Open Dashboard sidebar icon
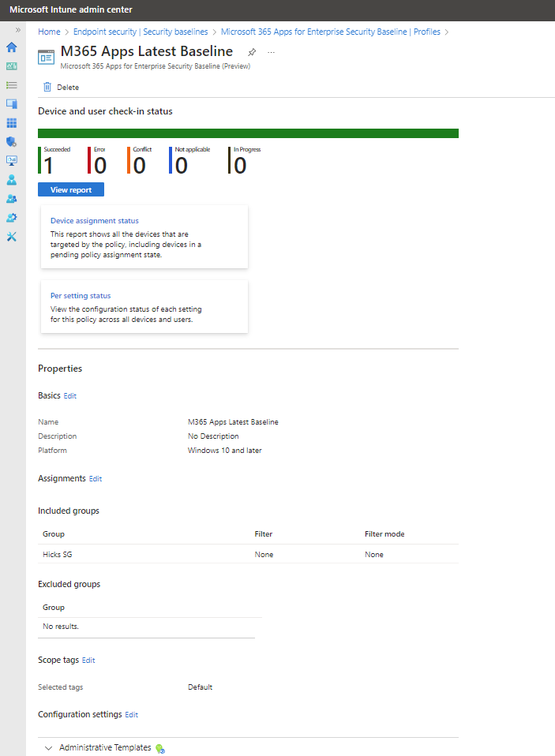Screen dimensions: 555x756 point(12,66)
